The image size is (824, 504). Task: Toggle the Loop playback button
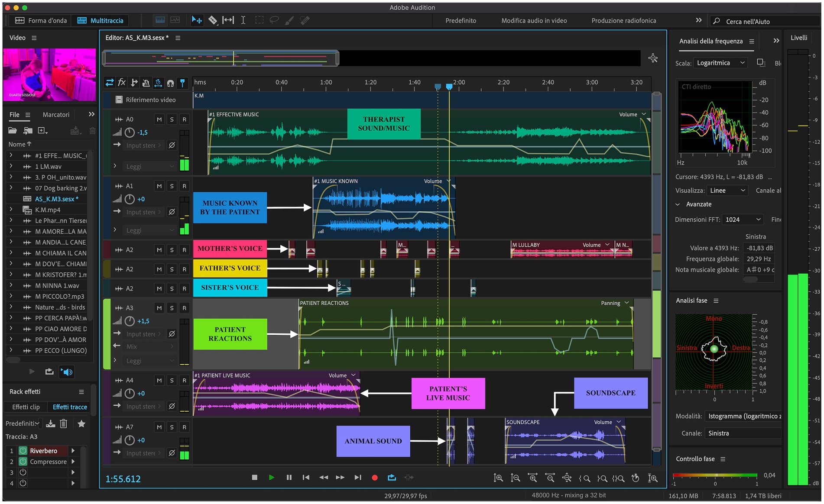pos(392,477)
